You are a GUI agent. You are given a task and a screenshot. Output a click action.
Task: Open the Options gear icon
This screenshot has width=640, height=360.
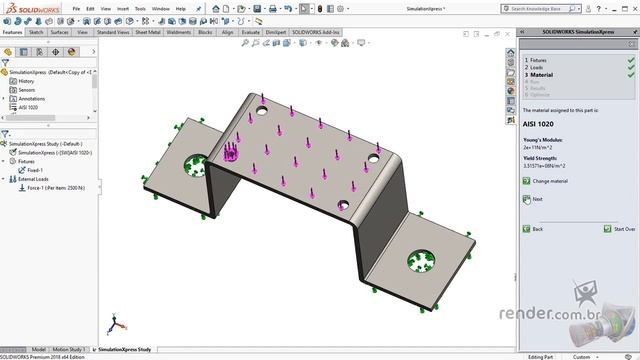click(340, 9)
